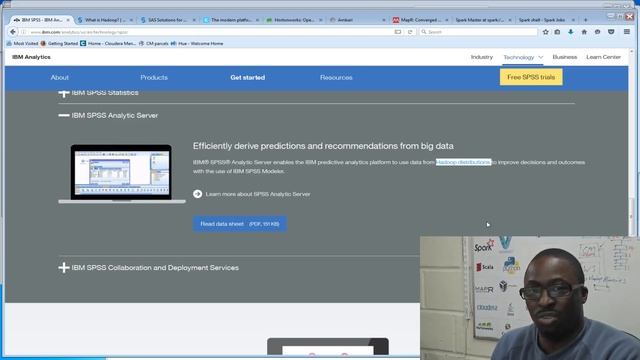Click the Efficiently derive predictions heading

tap(323, 146)
